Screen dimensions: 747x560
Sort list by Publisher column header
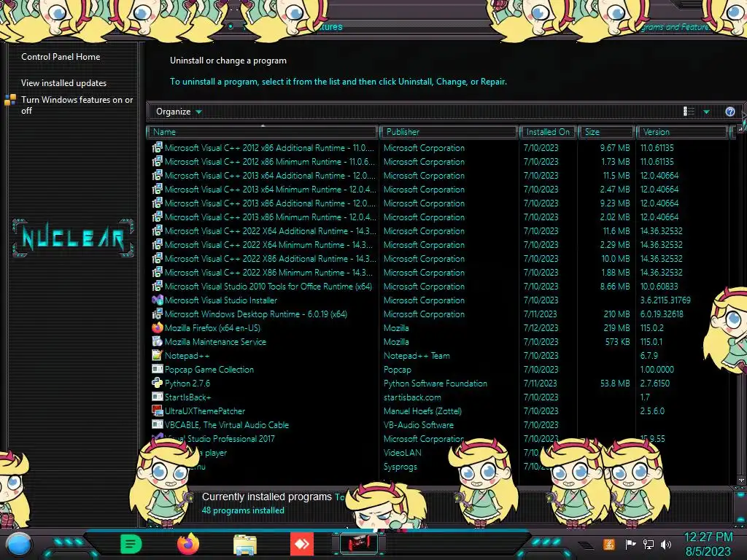click(x=449, y=132)
